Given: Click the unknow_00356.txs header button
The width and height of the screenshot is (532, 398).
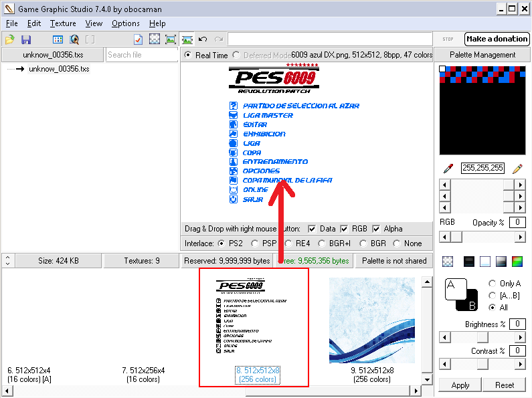Looking at the screenshot, I should coord(53,55).
